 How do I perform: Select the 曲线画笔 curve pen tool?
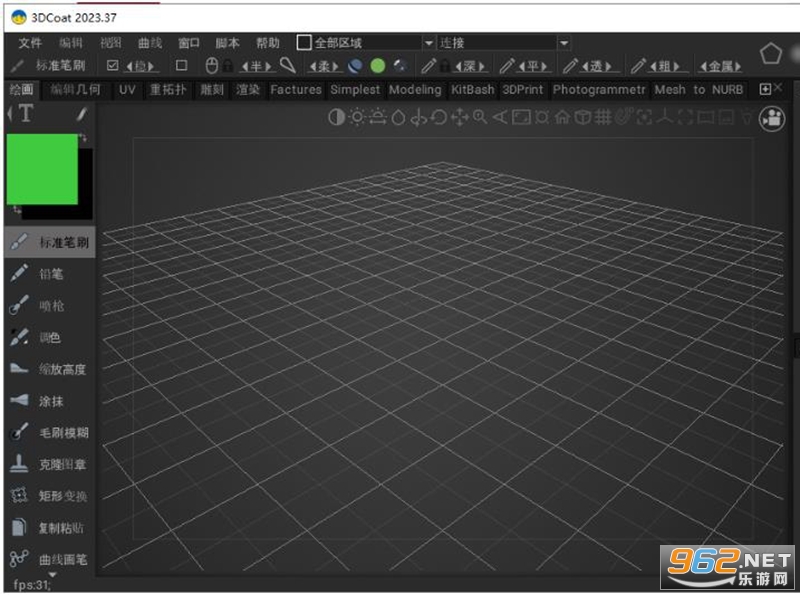coord(49,559)
